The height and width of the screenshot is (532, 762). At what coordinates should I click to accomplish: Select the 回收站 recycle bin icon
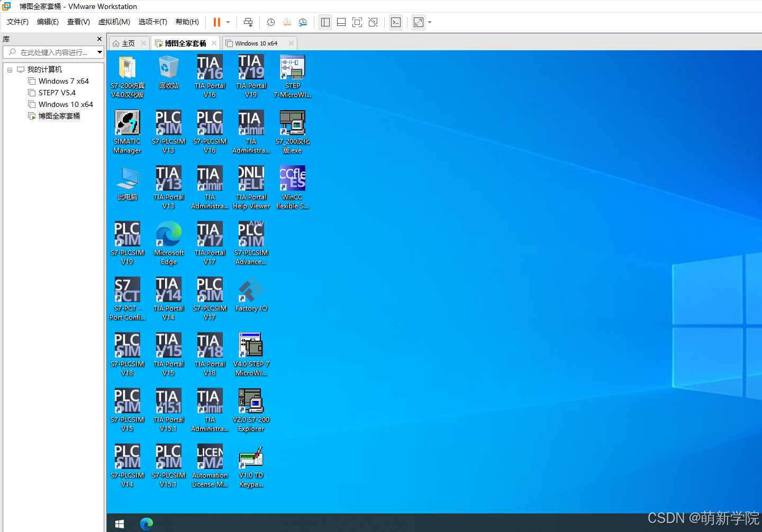click(169, 73)
